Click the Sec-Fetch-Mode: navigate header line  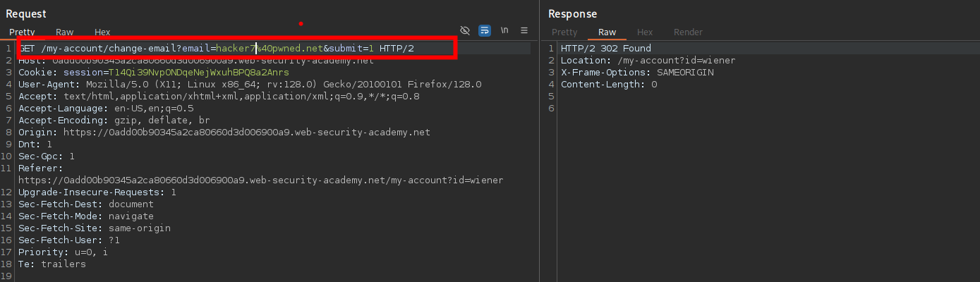[85, 216]
